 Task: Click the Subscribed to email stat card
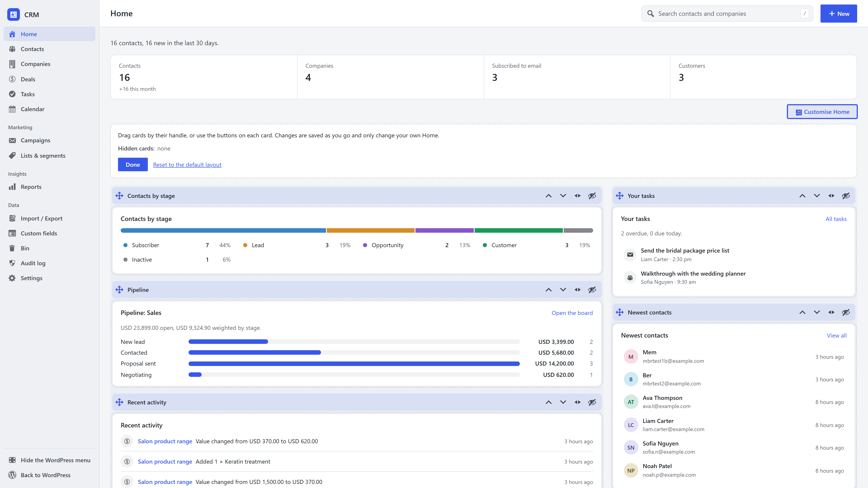(577, 77)
